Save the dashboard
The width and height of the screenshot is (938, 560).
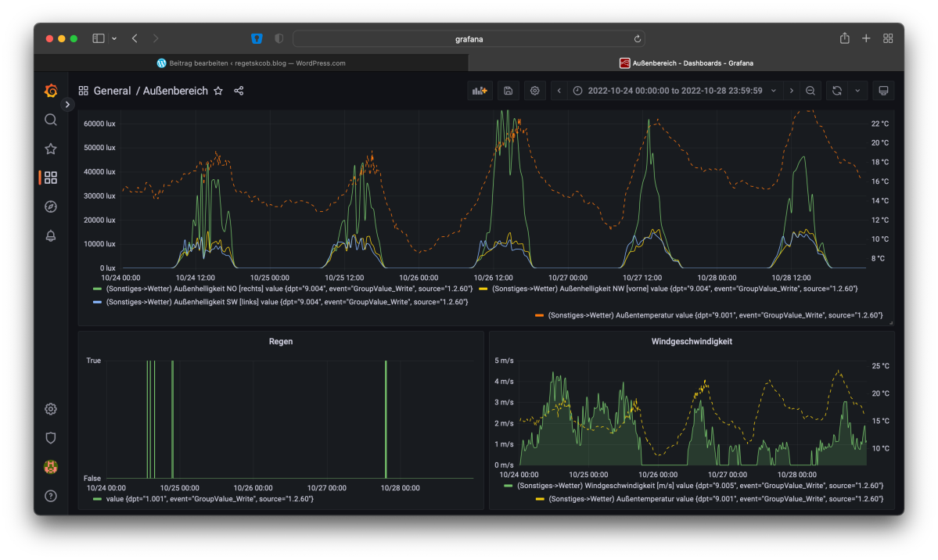508,91
